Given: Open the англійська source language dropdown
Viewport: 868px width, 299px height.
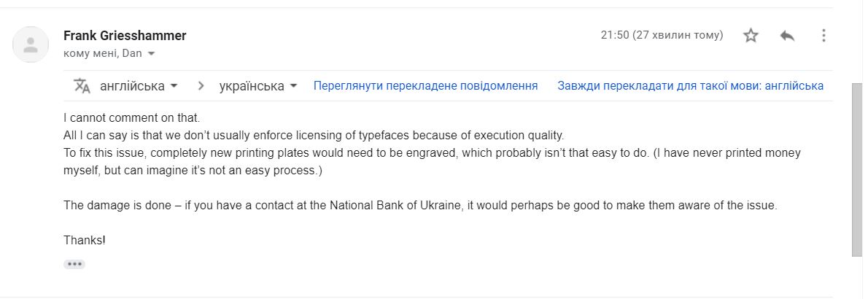Looking at the screenshot, I should coord(139,86).
